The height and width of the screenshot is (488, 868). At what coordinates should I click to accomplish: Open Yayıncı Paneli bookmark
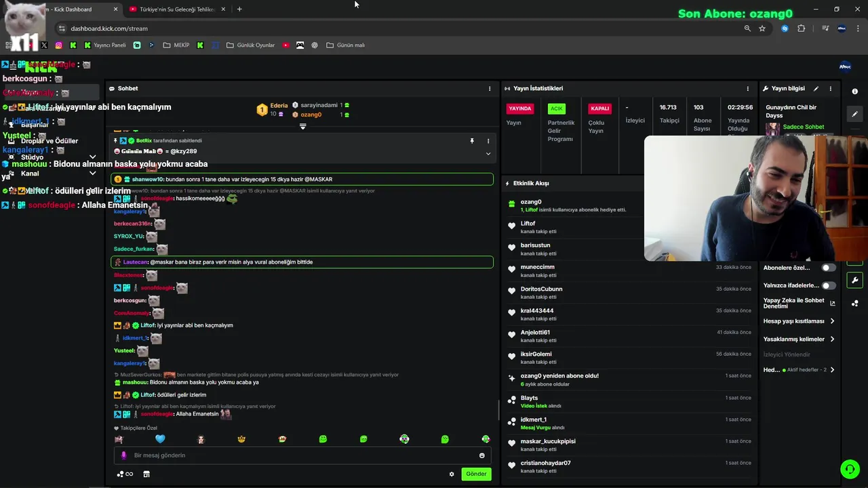(x=105, y=45)
